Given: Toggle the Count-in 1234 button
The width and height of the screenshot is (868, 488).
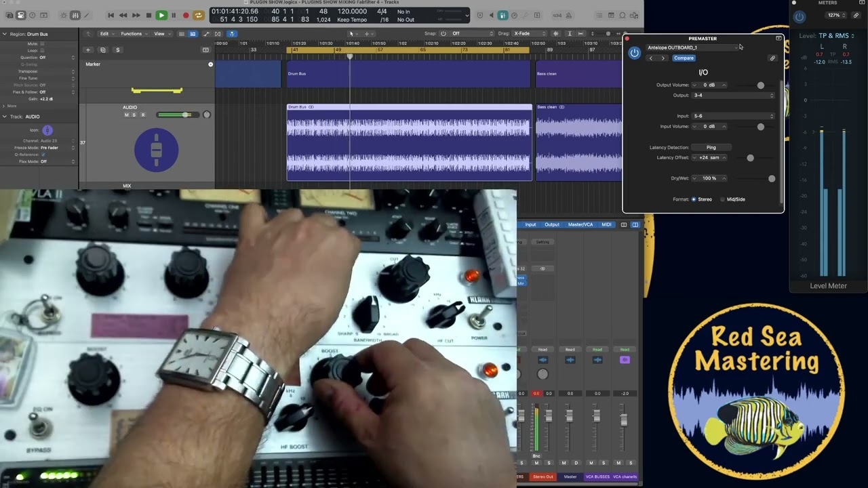Looking at the screenshot, I should point(557,15).
